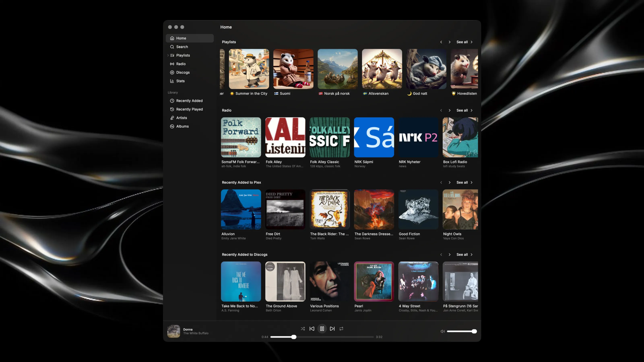Viewport: 644px width, 362px height.
Task: Go back to previous track
Action: click(312, 329)
